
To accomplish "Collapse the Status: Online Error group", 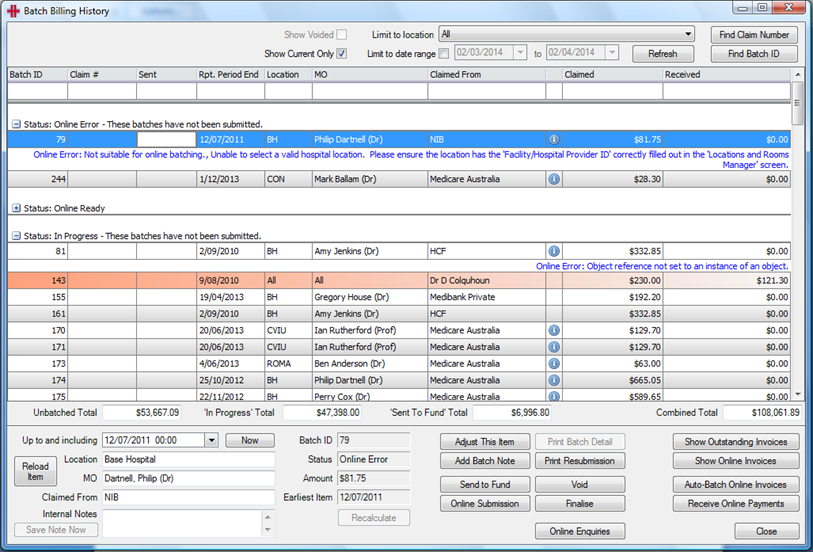I will coord(16,124).
